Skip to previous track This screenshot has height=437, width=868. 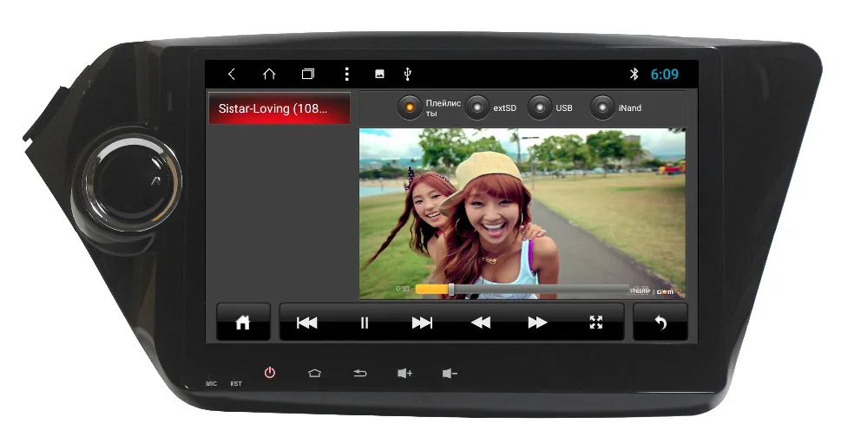tap(306, 323)
